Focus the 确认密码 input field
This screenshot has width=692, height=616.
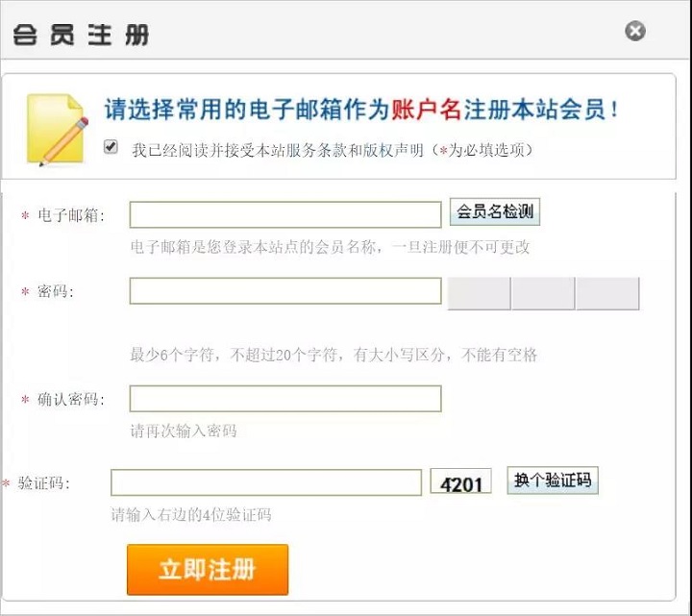coord(285,399)
